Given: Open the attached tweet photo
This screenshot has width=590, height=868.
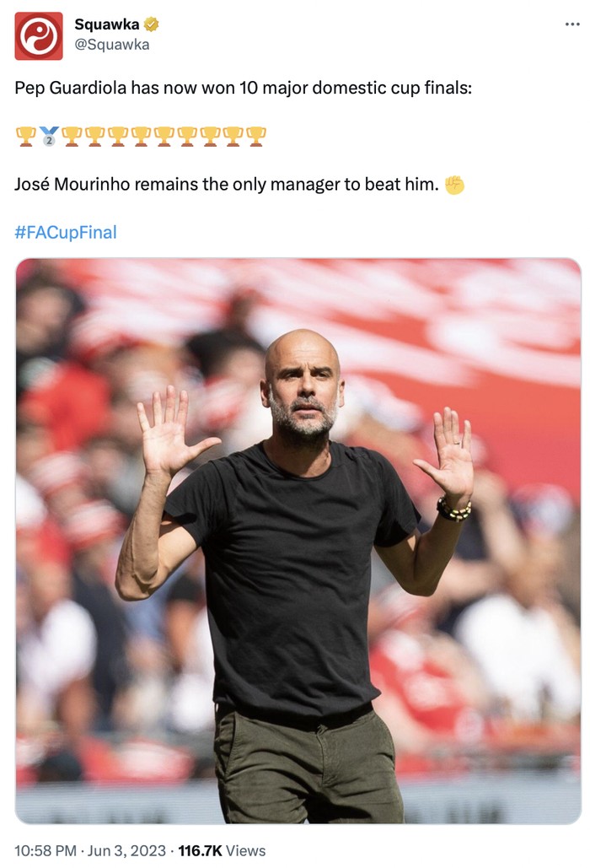Looking at the screenshot, I should click(x=298, y=540).
